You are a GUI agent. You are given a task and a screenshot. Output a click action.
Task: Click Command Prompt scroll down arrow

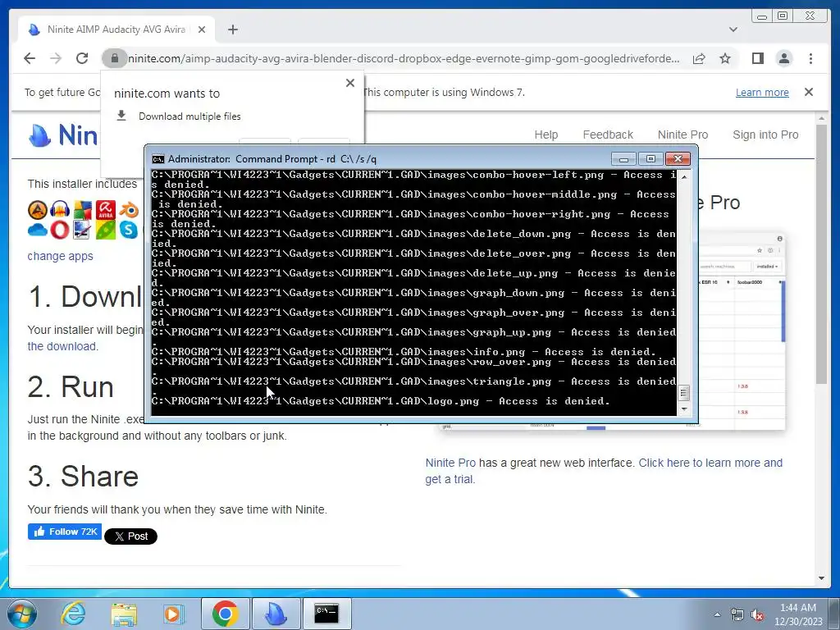tap(683, 409)
